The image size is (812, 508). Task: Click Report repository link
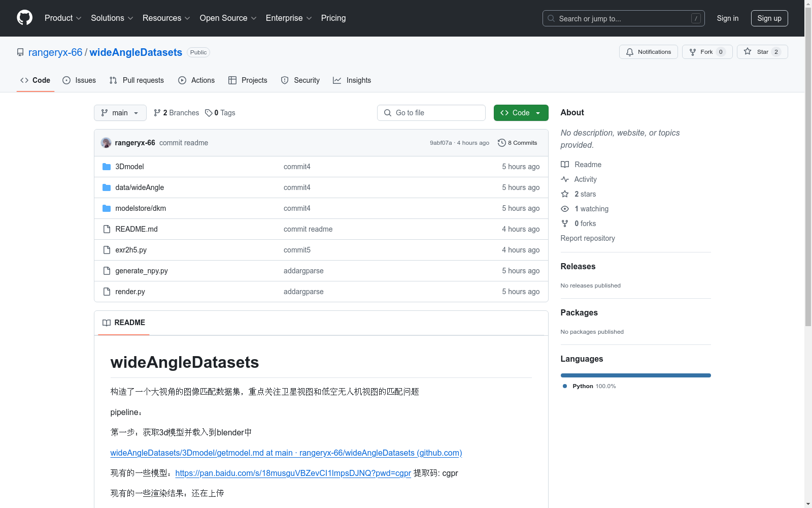tap(588, 238)
